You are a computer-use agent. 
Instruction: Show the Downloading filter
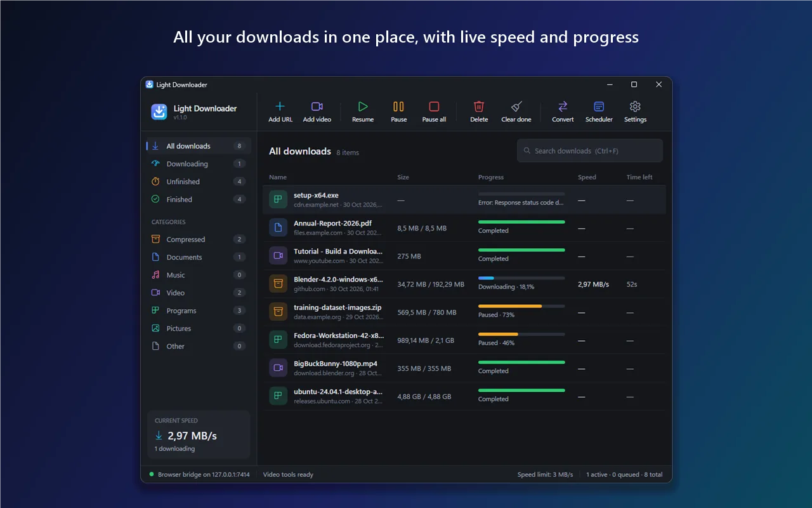pyautogui.click(x=199, y=164)
